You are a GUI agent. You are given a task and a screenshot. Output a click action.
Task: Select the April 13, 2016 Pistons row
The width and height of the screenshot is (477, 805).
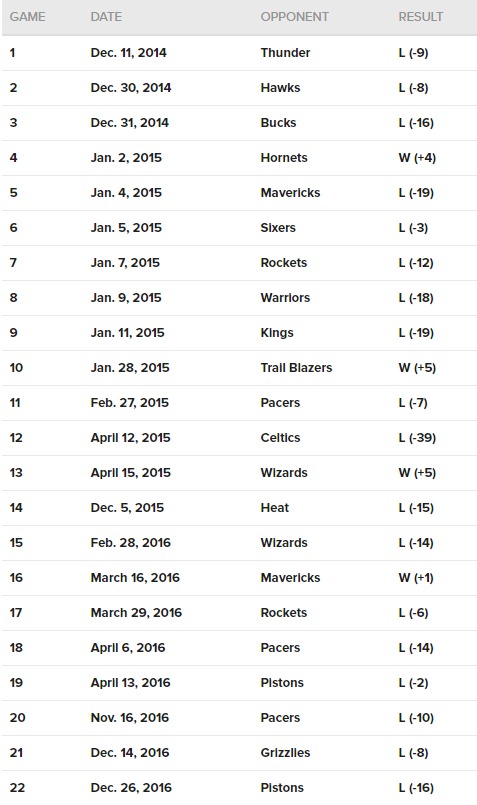pyautogui.click(x=239, y=683)
